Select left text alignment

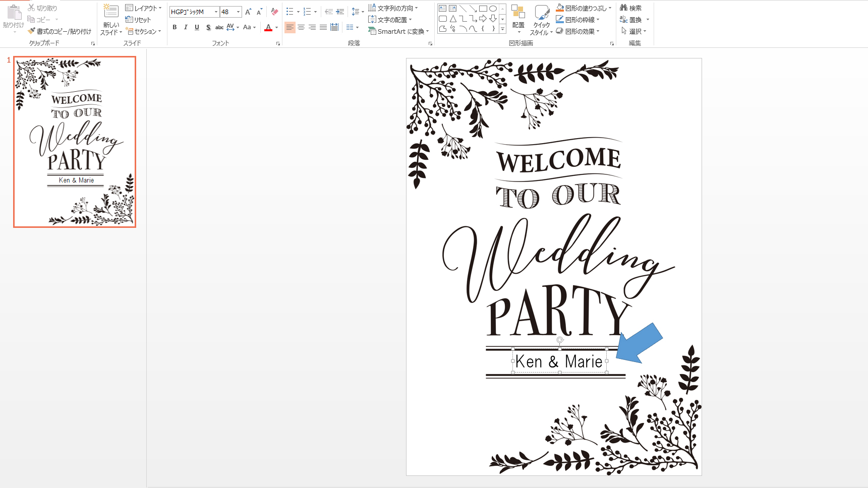pos(290,27)
